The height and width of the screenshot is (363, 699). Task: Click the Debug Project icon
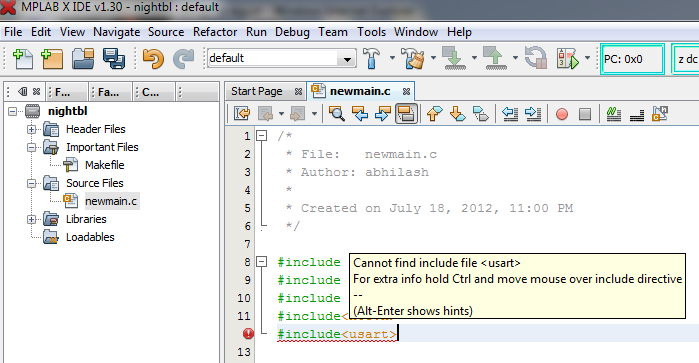coord(567,58)
